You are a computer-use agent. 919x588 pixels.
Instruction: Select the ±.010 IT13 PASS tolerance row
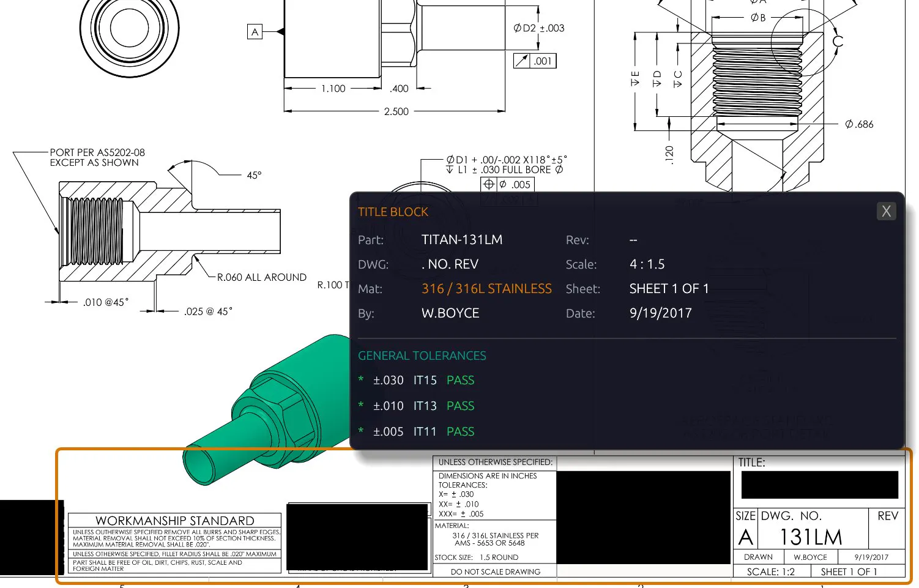[x=417, y=406]
